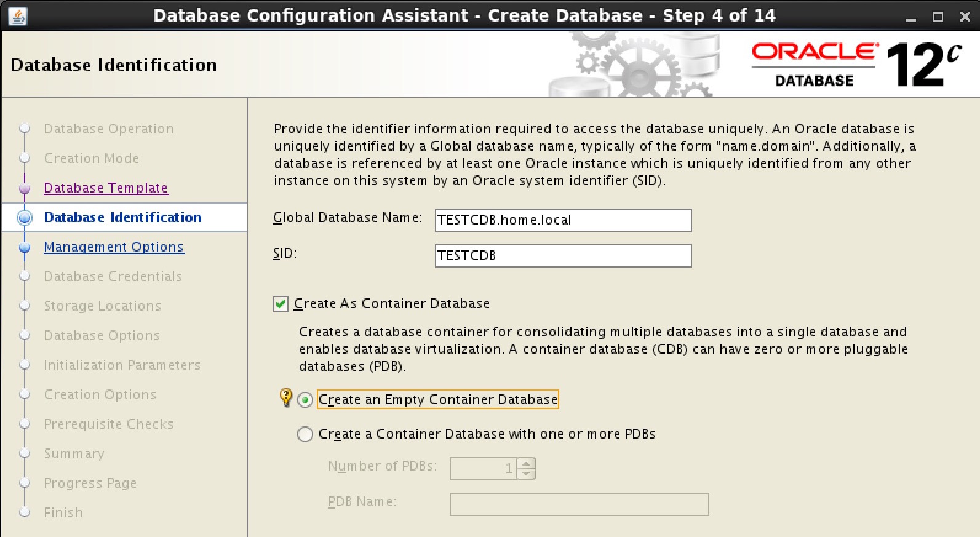
Task: Click the Database Credentials step
Action: (113, 276)
